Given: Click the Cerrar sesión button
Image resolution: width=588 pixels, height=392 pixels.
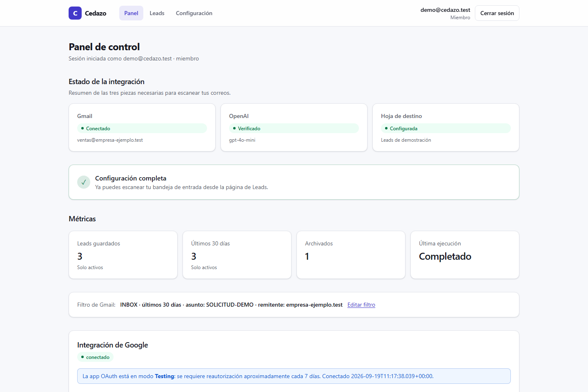Looking at the screenshot, I should click(497, 13).
